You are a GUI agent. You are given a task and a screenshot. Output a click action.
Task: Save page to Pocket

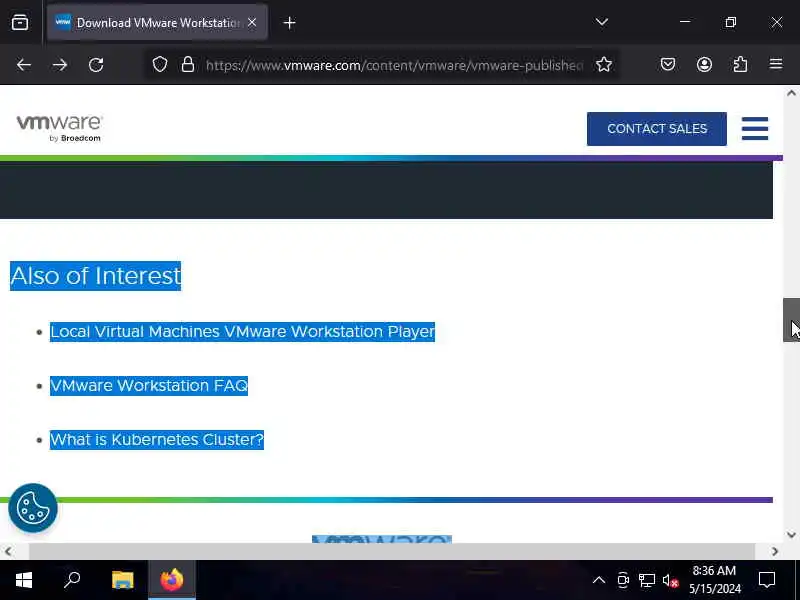[x=668, y=64]
